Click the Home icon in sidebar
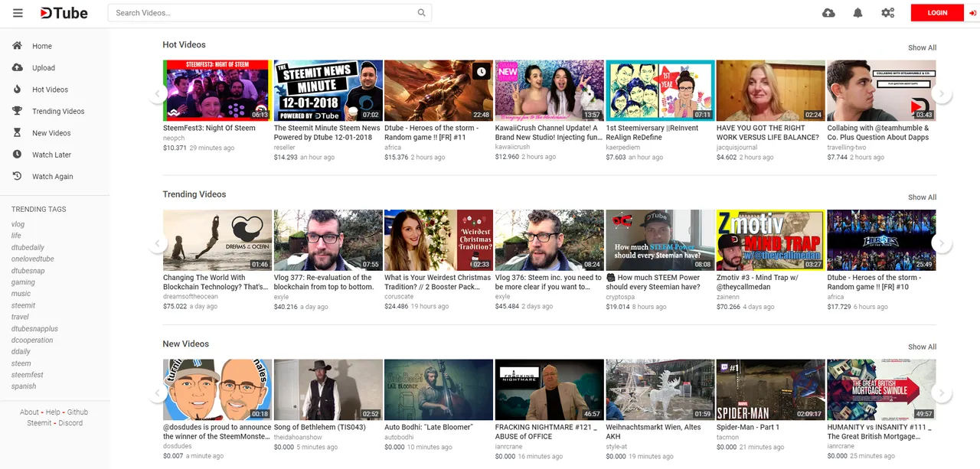Viewport: 980px width, 469px height. [x=18, y=46]
